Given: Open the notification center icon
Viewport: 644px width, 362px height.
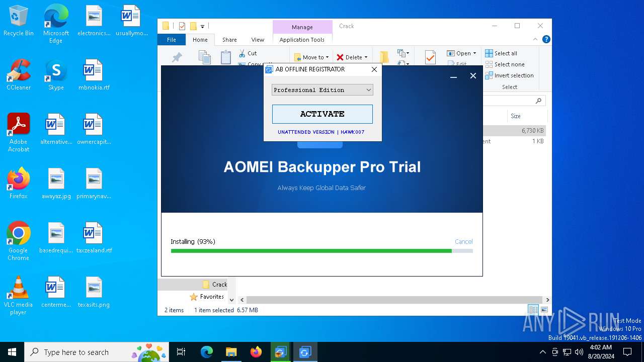Looking at the screenshot, I should click(x=627, y=352).
